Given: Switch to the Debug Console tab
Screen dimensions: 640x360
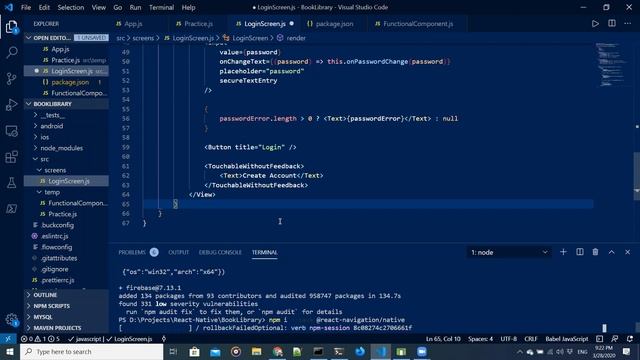Looking at the screenshot, I should [220, 252].
